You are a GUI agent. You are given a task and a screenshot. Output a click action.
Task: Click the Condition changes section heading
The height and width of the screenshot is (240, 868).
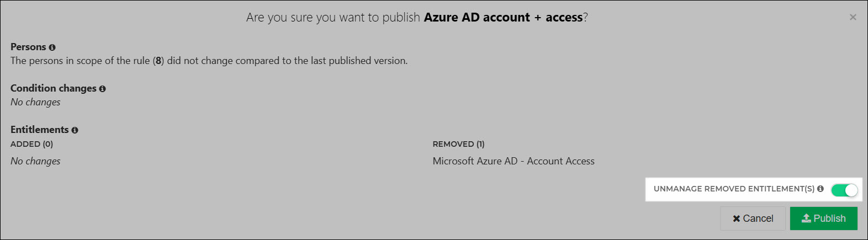pos(54,88)
